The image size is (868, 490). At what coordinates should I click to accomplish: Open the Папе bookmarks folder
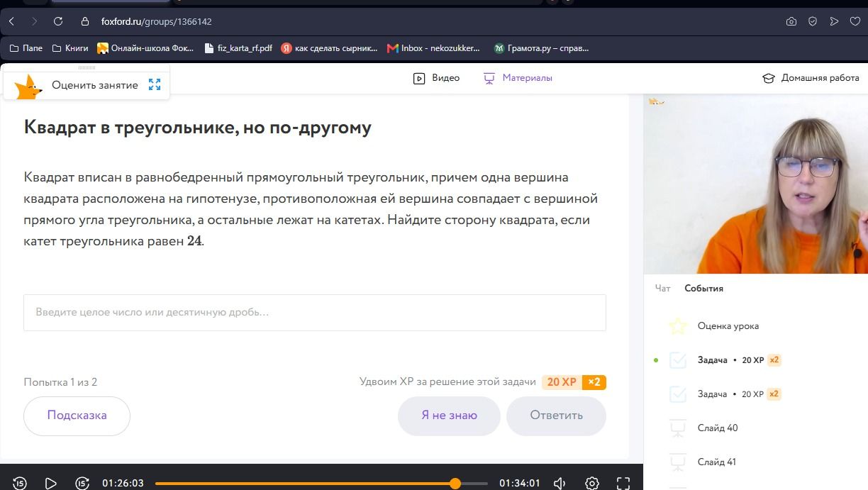coord(26,48)
